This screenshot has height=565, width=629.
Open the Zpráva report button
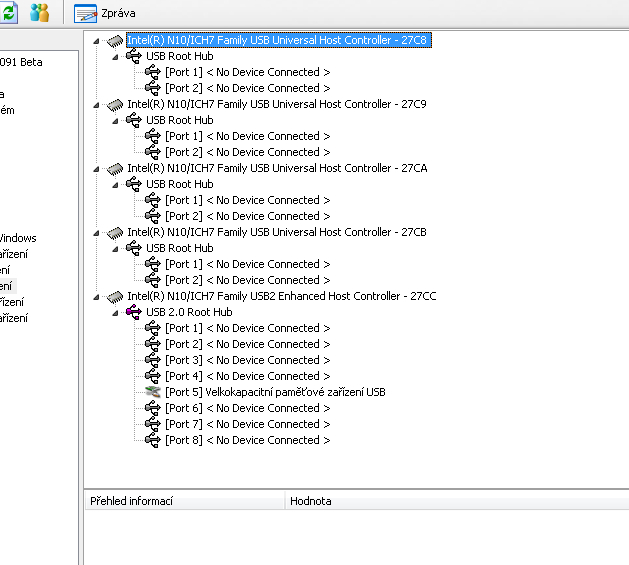click(105, 13)
